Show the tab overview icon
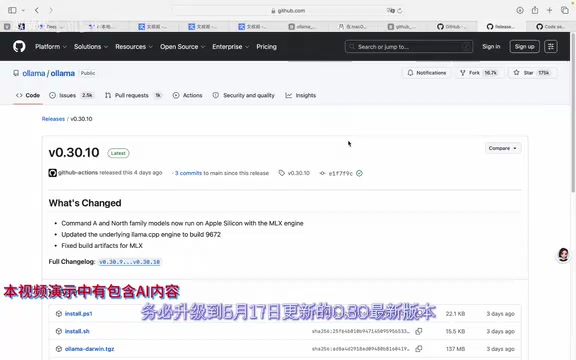Screen dimensions: 576x360 click(x=565, y=10)
